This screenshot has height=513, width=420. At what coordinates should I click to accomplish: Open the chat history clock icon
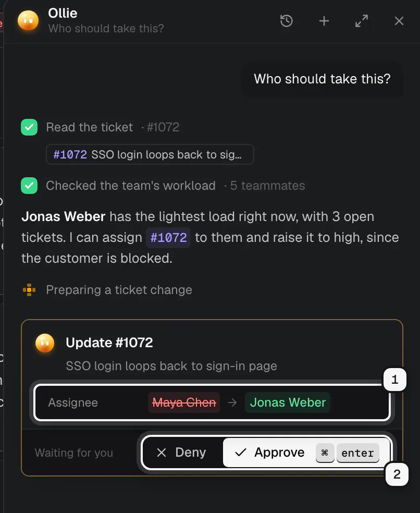[x=286, y=21]
